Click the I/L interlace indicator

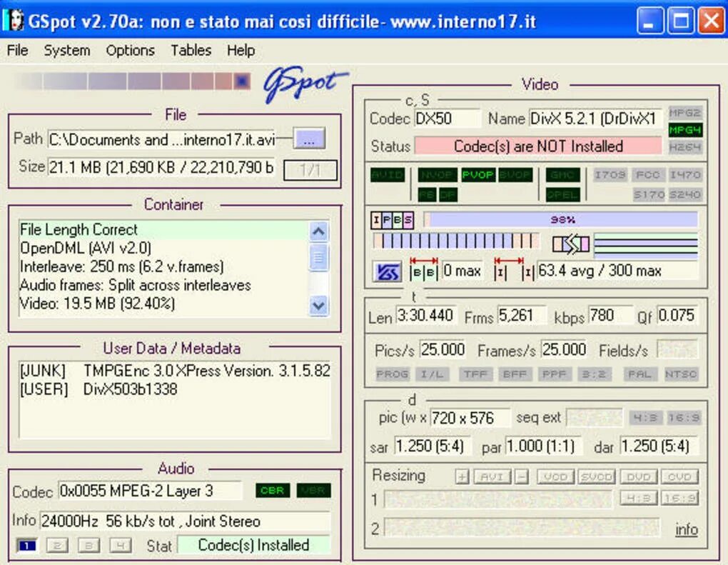pos(433,374)
